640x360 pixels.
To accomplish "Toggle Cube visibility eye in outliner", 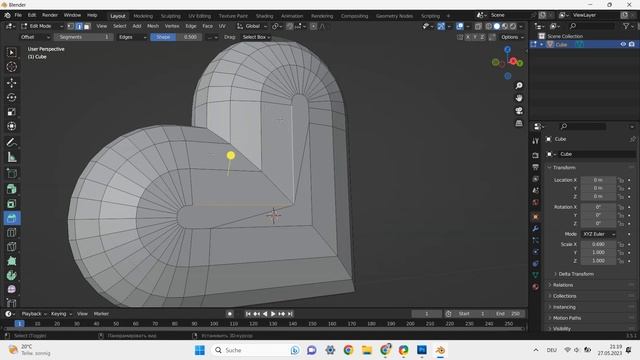I will click(x=623, y=44).
